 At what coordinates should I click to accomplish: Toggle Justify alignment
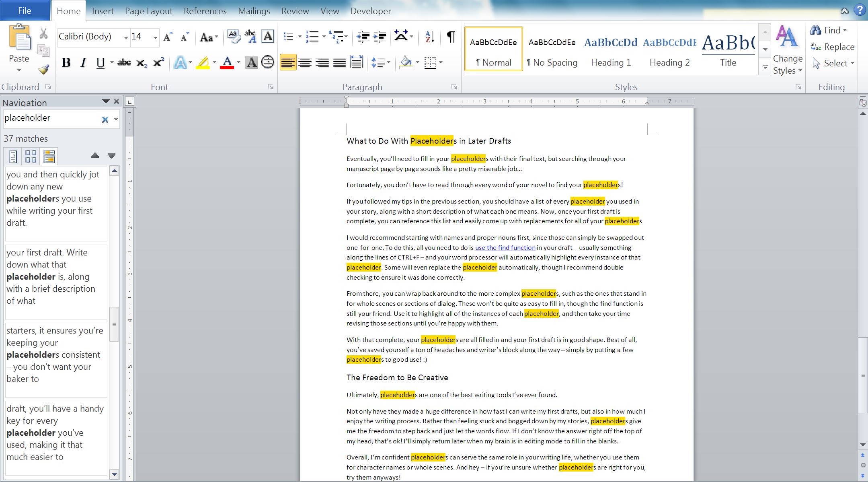coord(339,62)
